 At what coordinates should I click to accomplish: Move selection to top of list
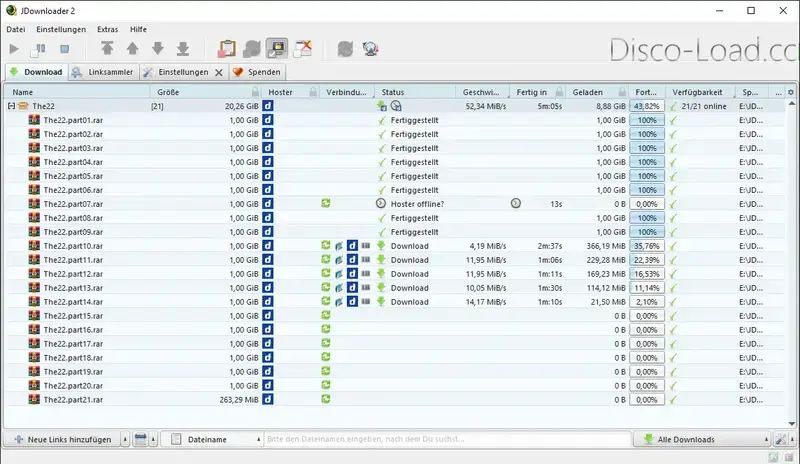107,48
